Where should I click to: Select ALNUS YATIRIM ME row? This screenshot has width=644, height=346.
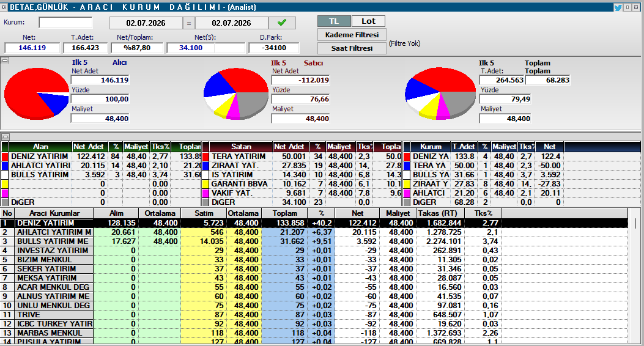point(314,296)
